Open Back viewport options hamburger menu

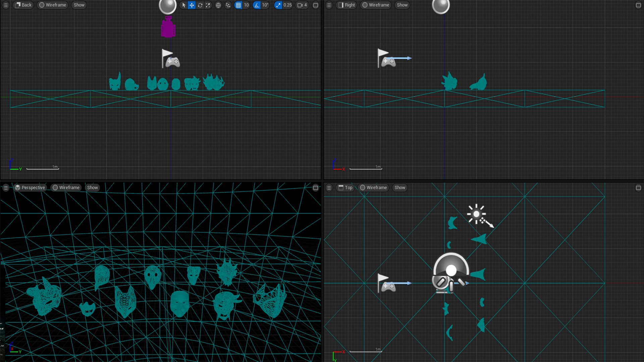click(x=6, y=5)
